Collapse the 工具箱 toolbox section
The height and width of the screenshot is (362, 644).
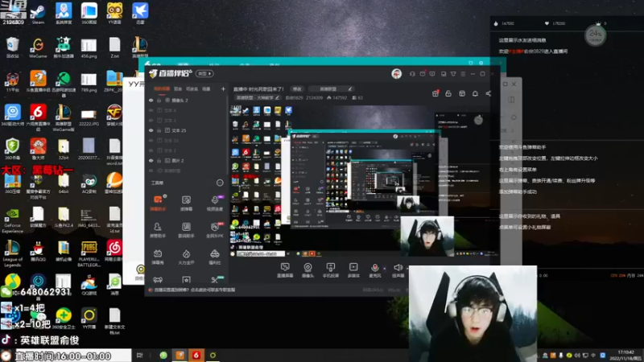[x=220, y=183]
